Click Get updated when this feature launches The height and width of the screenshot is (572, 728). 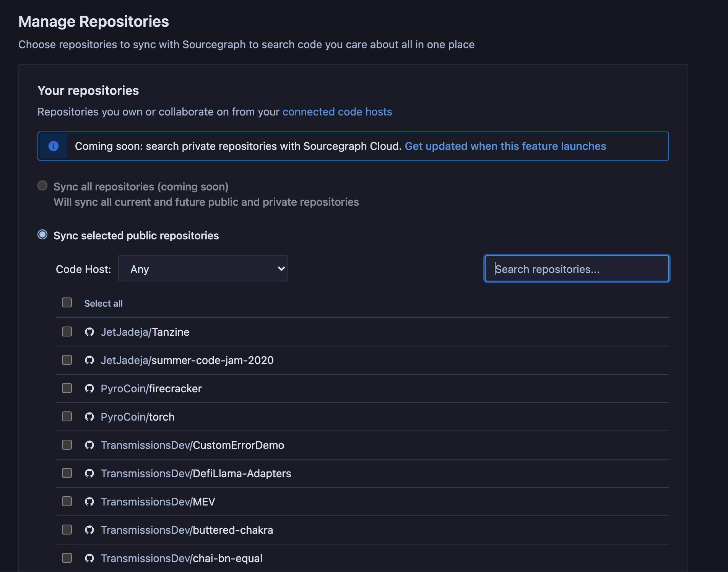coord(505,146)
